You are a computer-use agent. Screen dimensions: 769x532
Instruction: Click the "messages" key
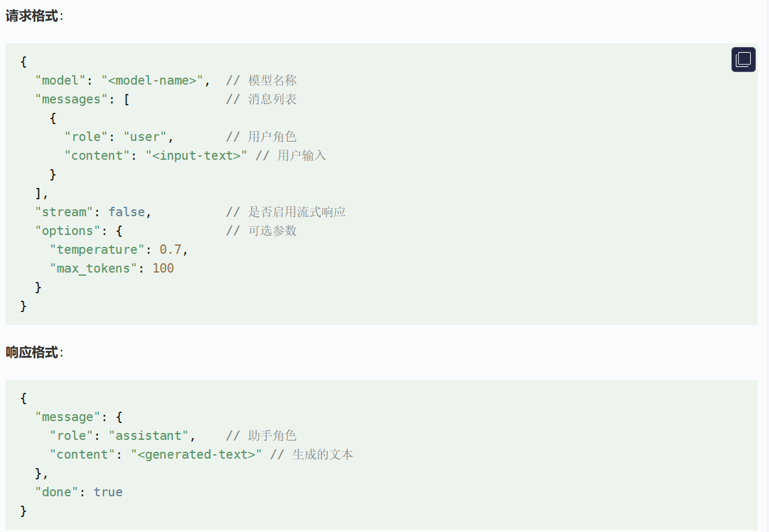(x=68, y=99)
